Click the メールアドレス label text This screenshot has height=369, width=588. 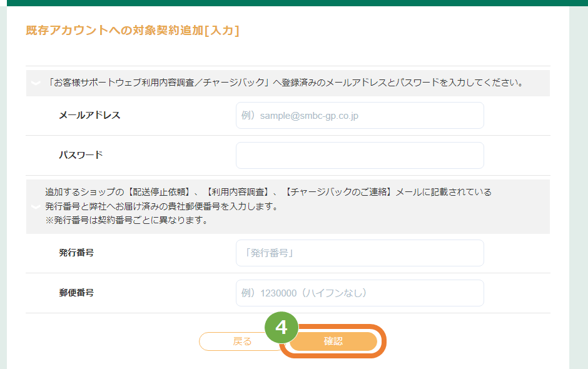[x=89, y=116]
